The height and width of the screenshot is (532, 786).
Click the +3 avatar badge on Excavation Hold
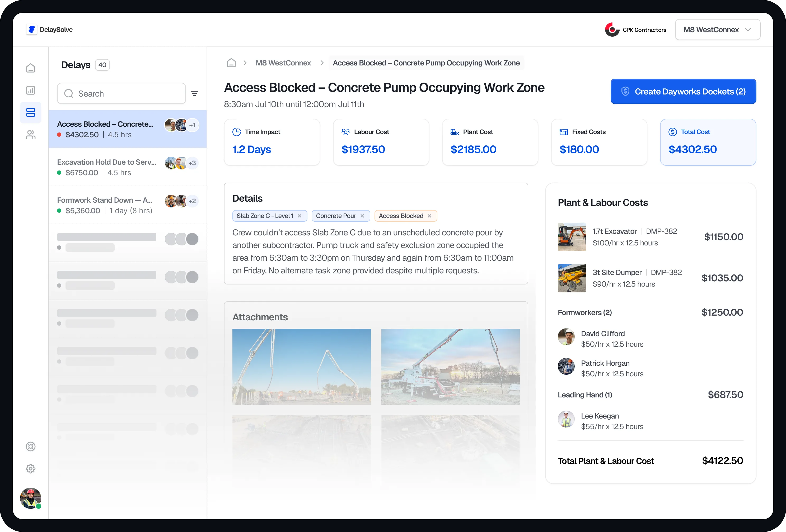pyautogui.click(x=192, y=163)
